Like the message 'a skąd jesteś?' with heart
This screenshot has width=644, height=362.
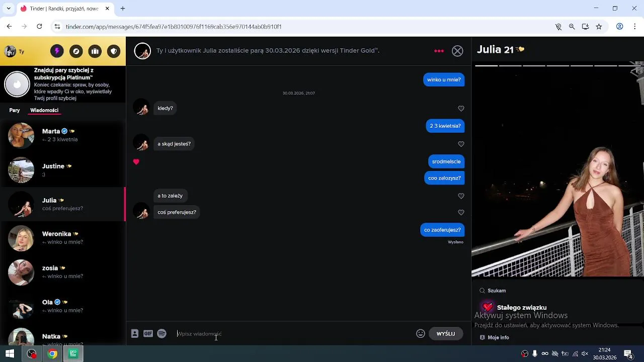[x=461, y=144]
